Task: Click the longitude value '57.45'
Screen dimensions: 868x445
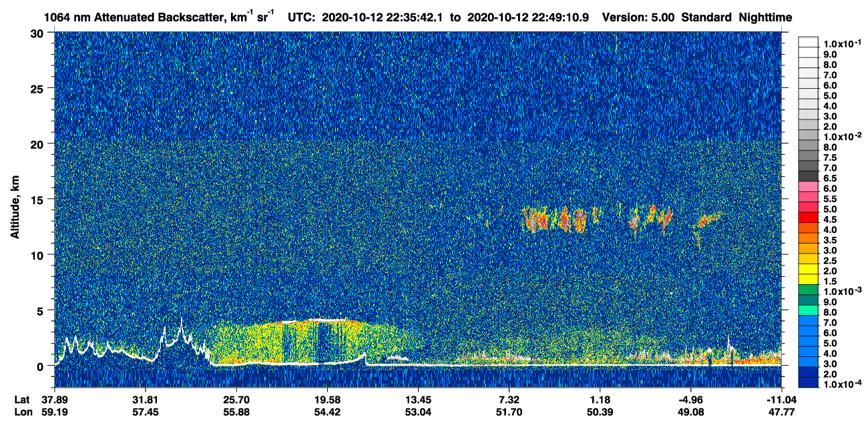Action: coord(145,412)
